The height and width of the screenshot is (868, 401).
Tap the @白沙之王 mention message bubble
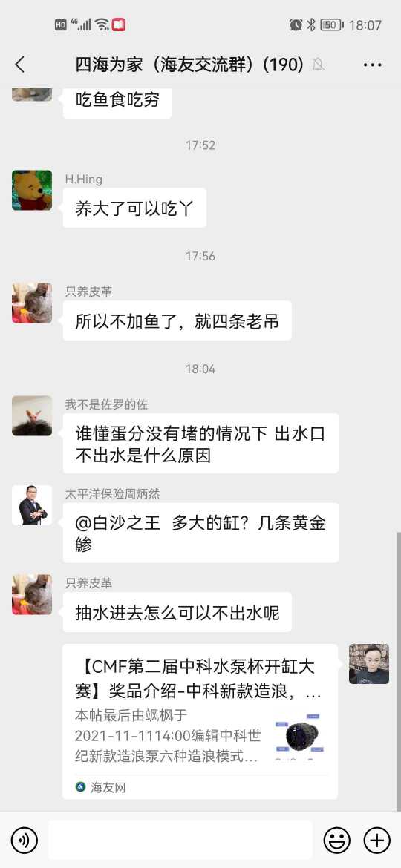pos(200,533)
